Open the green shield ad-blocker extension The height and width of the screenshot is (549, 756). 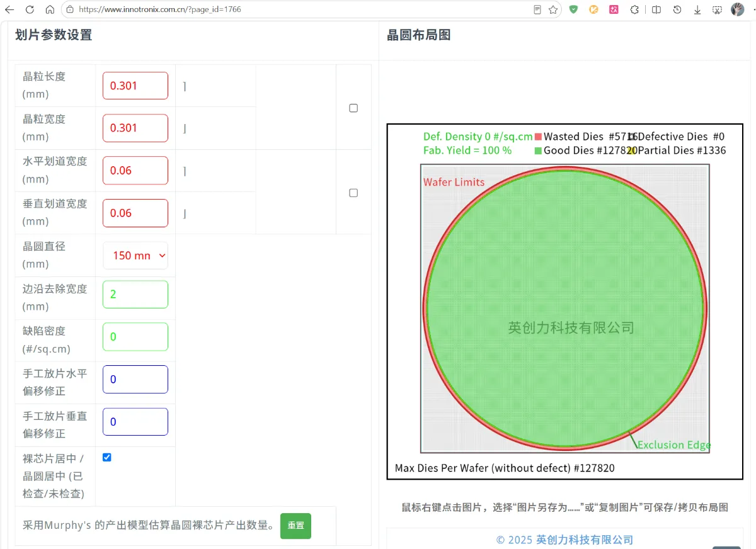pos(573,9)
